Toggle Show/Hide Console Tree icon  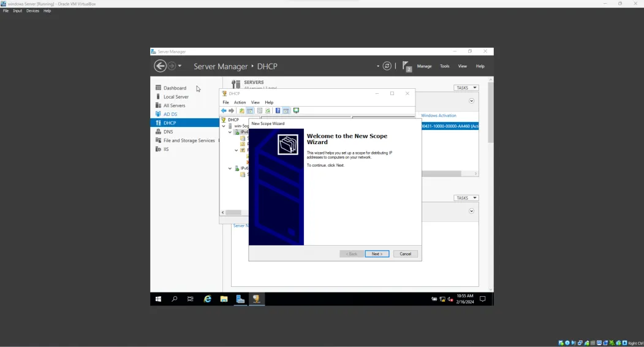[x=250, y=110]
